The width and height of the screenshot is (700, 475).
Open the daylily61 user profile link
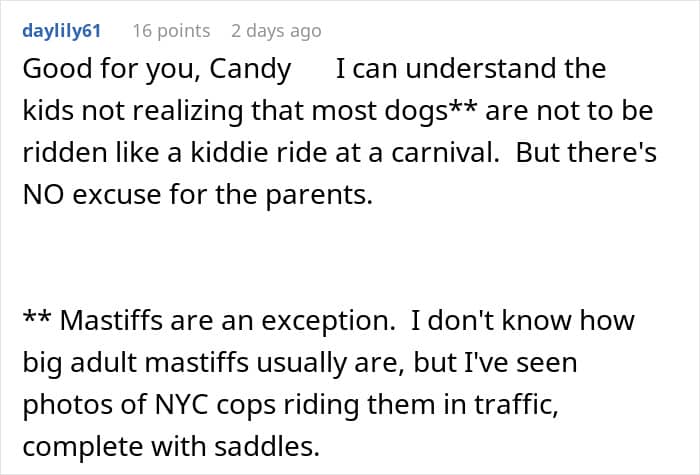[x=62, y=31]
